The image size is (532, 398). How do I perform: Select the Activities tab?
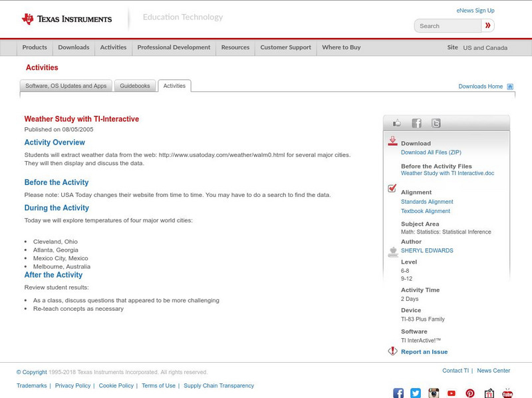[x=174, y=86]
